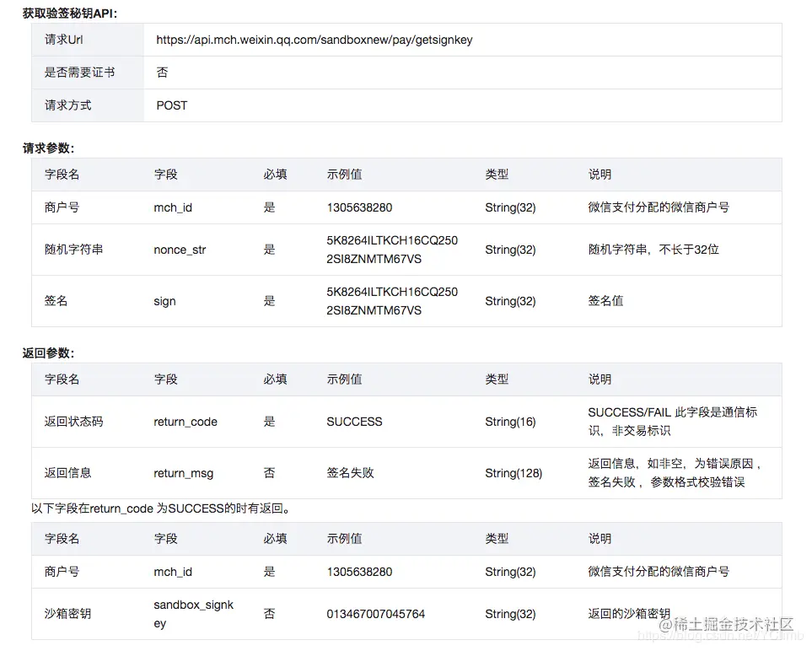This screenshot has height=651, width=812.
Task: Click 'SUCCESS' example value in return_code row
Action: tap(354, 422)
